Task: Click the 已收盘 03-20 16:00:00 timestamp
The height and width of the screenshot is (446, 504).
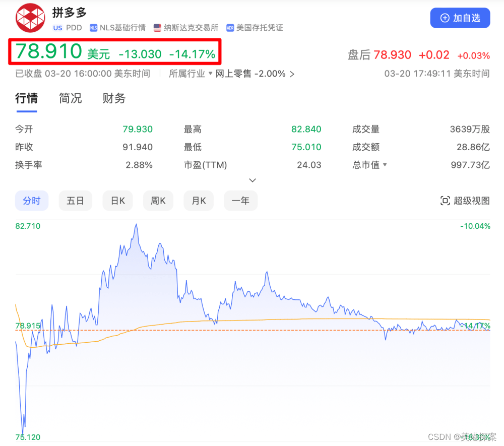Action: coord(83,74)
